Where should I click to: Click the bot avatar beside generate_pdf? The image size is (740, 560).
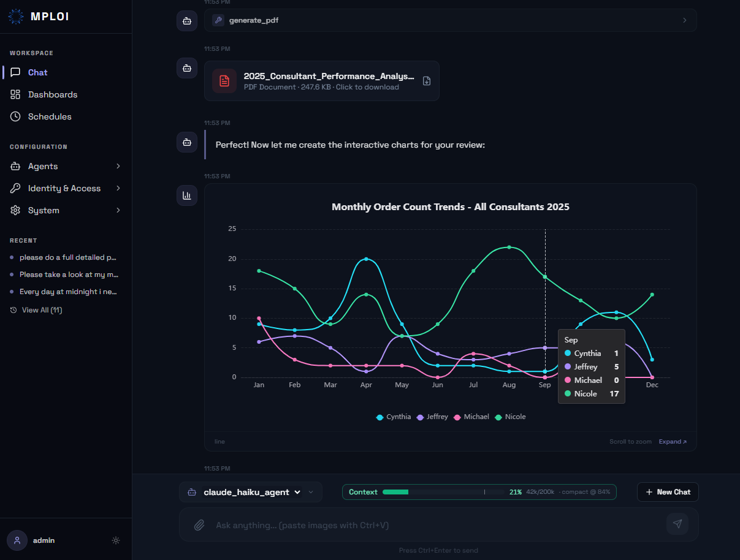[187, 20]
